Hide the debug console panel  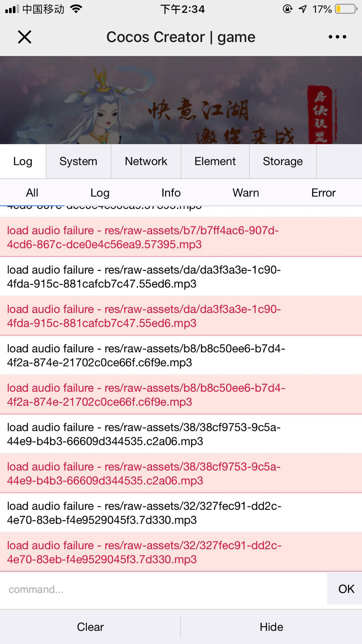pos(271,627)
